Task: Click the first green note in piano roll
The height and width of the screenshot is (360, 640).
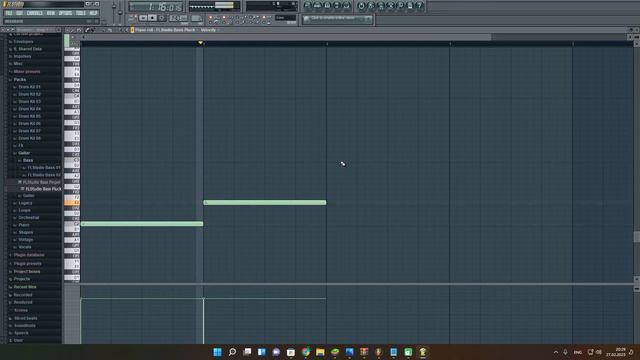Action: [142, 224]
